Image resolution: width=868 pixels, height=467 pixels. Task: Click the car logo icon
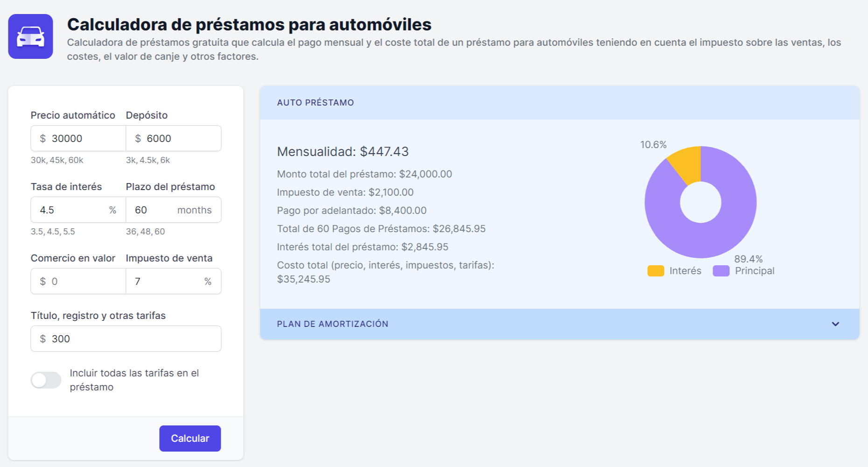click(30, 36)
